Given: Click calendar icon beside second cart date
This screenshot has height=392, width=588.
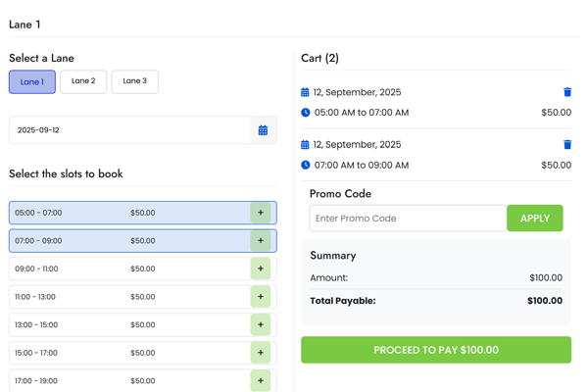Looking at the screenshot, I should (x=305, y=144).
